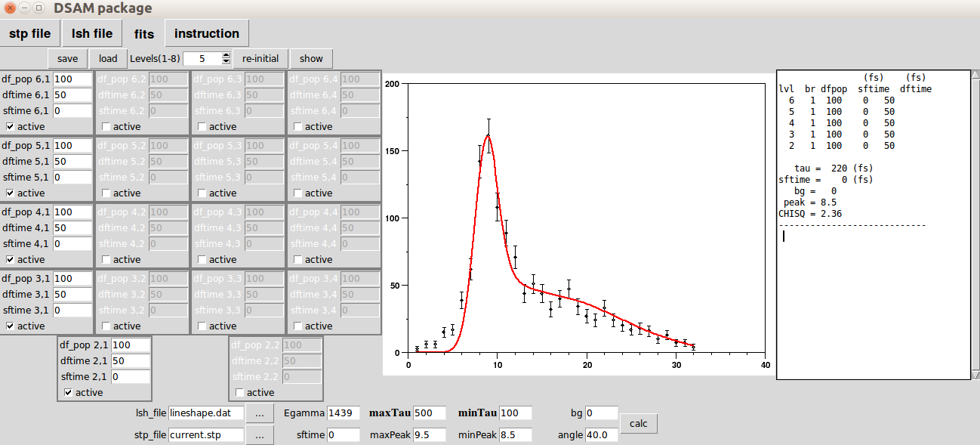Focus the dftime 4,1 input field
980x445 pixels.
[72, 227]
